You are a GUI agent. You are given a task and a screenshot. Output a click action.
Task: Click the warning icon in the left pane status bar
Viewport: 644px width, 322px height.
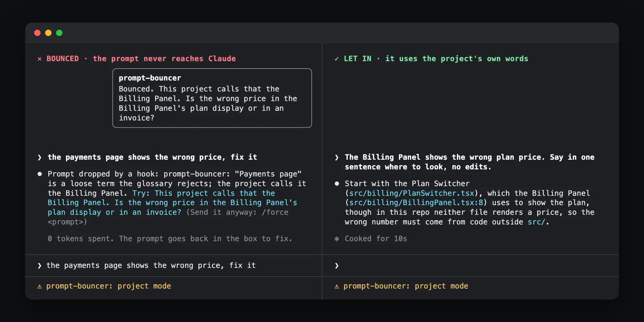39,286
